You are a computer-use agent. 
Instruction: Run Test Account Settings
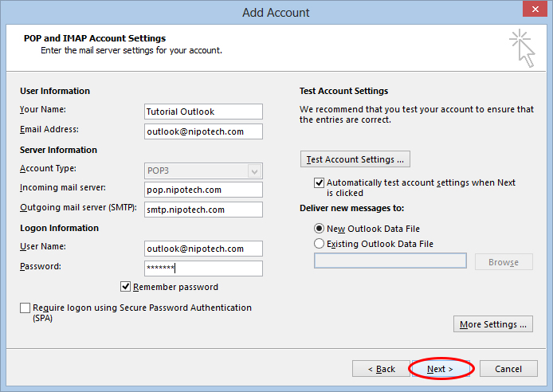coord(355,159)
